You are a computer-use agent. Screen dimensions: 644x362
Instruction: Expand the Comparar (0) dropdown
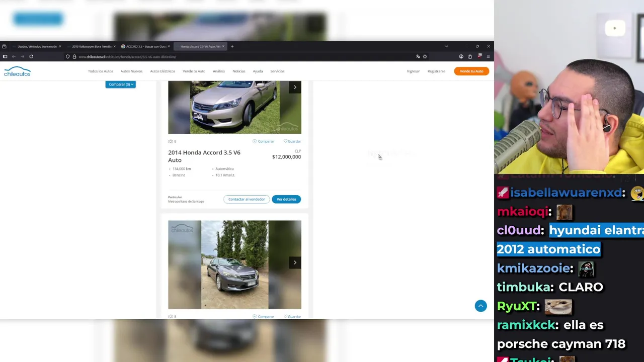(x=120, y=84)
